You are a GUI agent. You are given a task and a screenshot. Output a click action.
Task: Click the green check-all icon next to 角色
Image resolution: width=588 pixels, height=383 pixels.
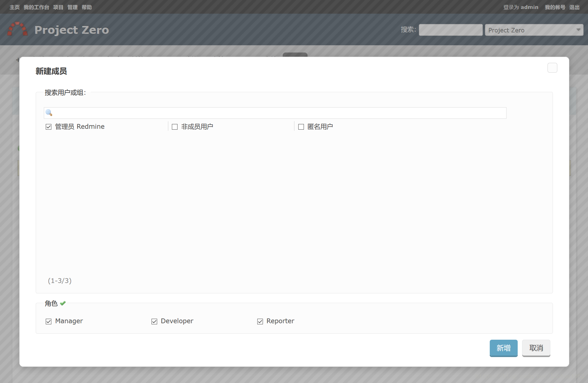[x=63, y=303]
